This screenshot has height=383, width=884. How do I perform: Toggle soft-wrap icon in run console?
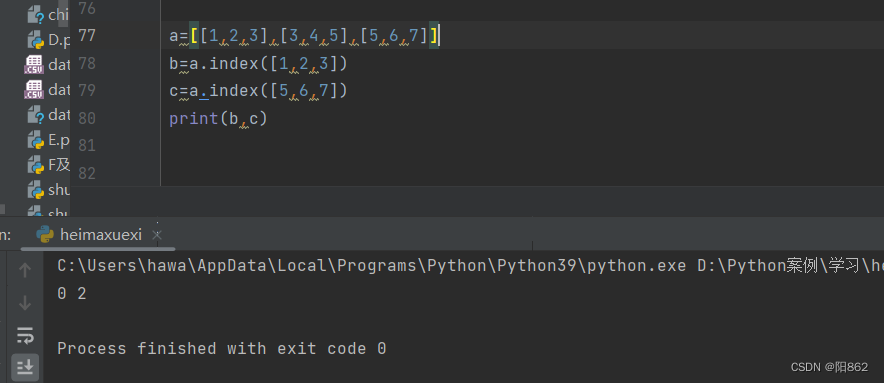click(x=25, y=336)
